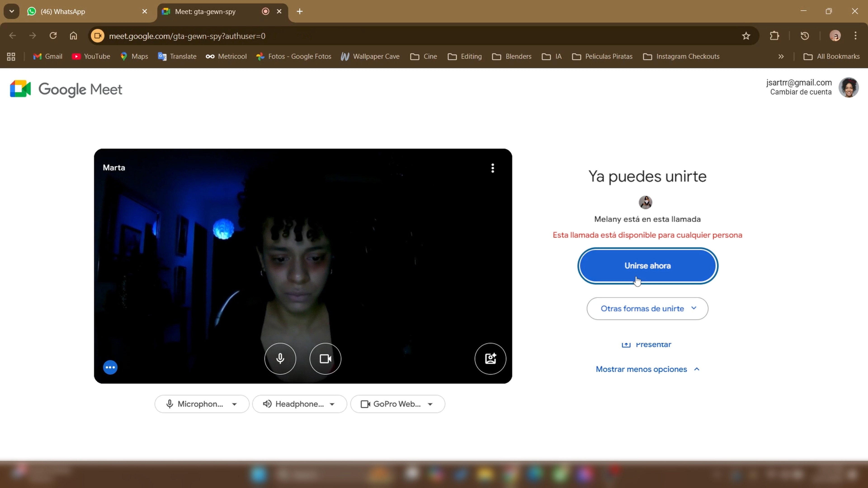The image size is (868, 488).
Task: Click the Cambiar de cuenta link
Action: [800, 92]
